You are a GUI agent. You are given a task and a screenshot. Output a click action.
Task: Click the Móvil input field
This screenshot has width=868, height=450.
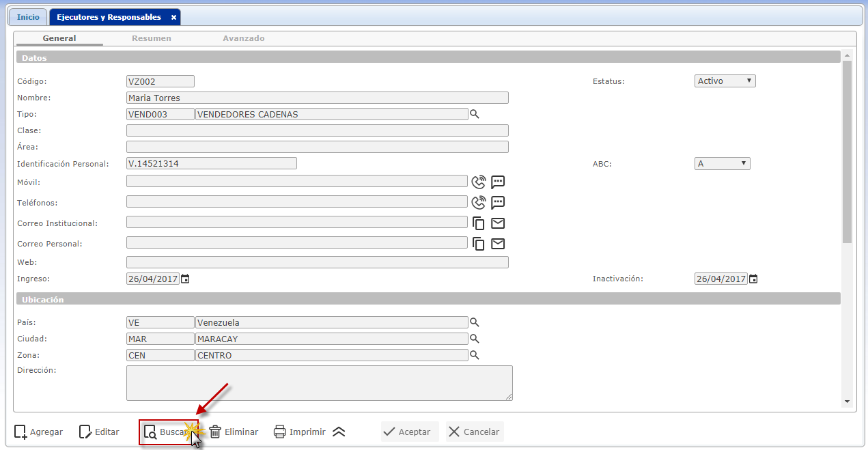tap(297, 181)
